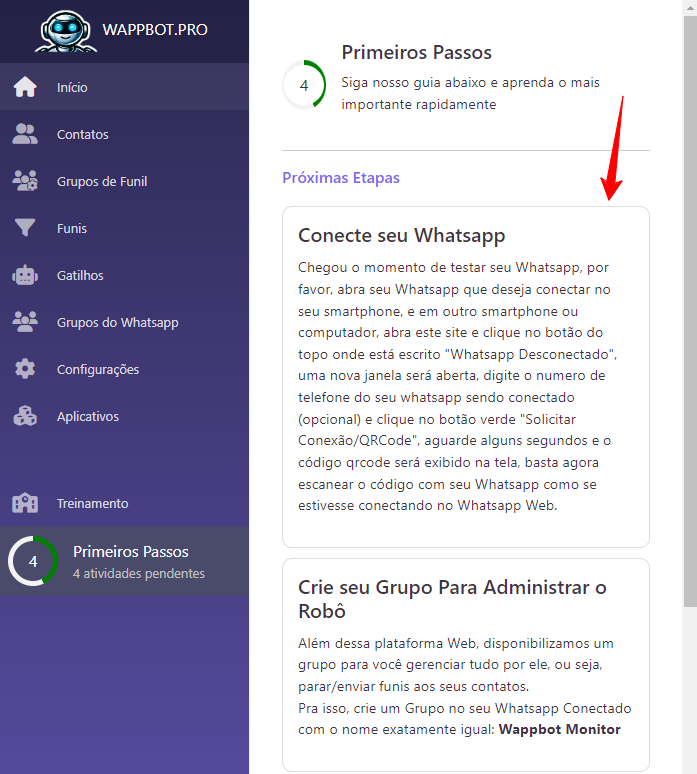Image resolution: width=697 pixels, height=774 pixels.
Task: Click the Funis funnel icon
Action: point(25,228)
